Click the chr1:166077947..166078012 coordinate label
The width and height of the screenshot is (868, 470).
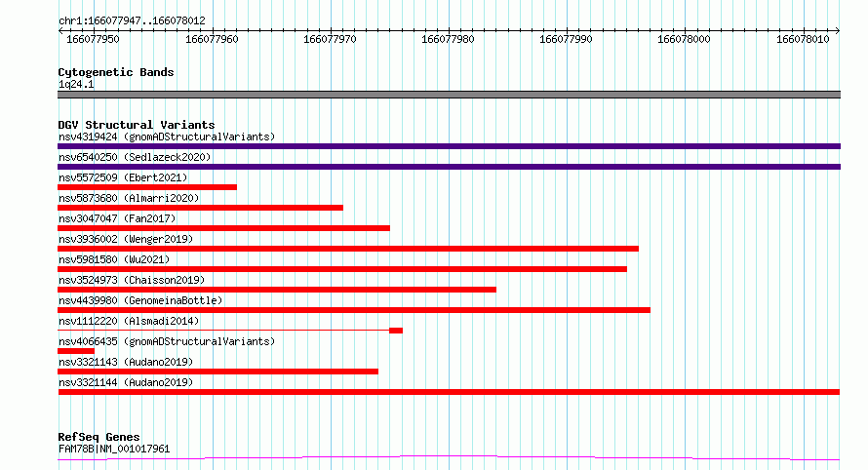pyautogui.click(x=132, y=20)
